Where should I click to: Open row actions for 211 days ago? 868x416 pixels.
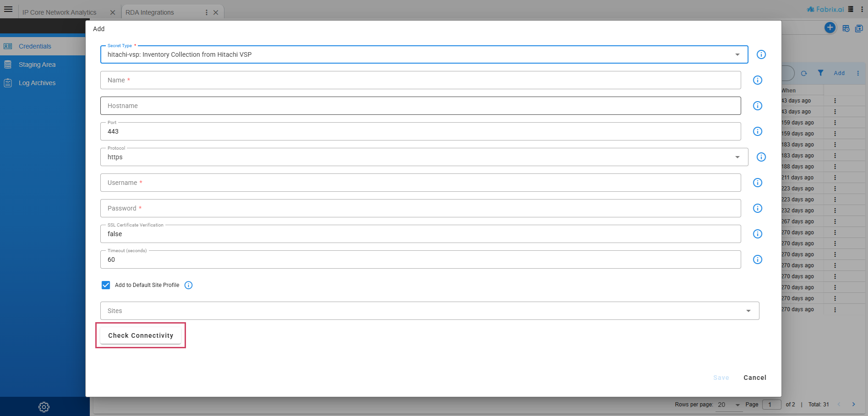(x=835, y=178)
